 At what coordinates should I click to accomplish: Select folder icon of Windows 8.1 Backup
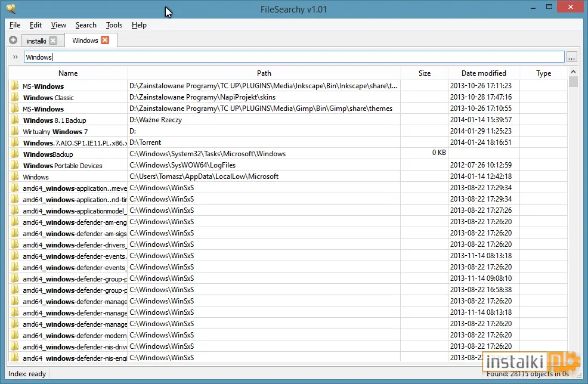click(15, 120)
